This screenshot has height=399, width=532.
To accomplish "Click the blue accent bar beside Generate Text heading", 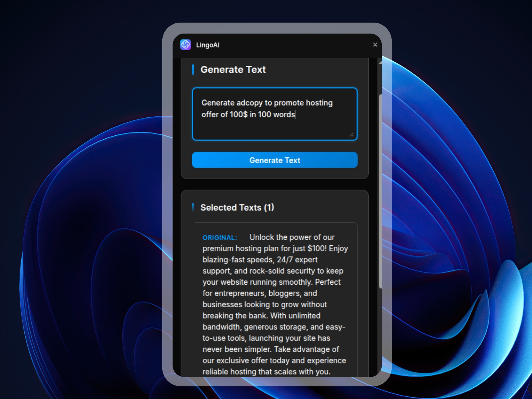I will coord(194,69).
